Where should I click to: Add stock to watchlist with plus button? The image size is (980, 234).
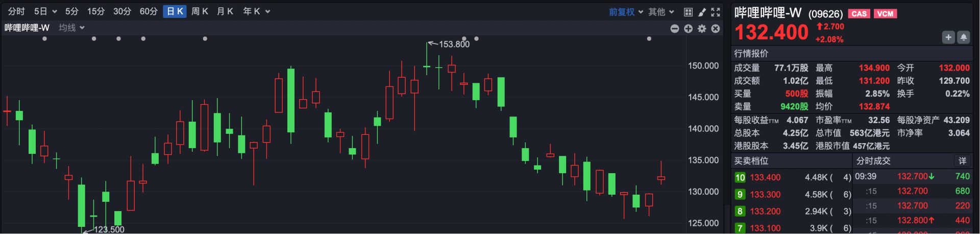tap(948, 37)
